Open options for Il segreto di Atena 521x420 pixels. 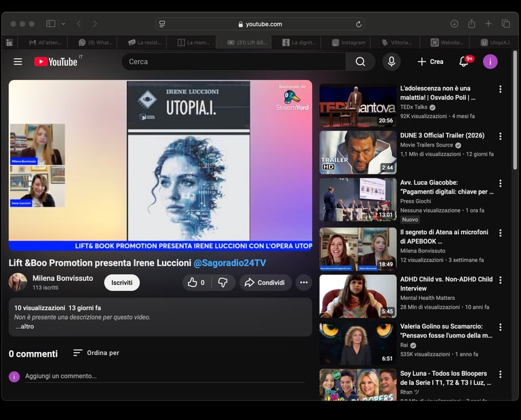coord(500,233)
